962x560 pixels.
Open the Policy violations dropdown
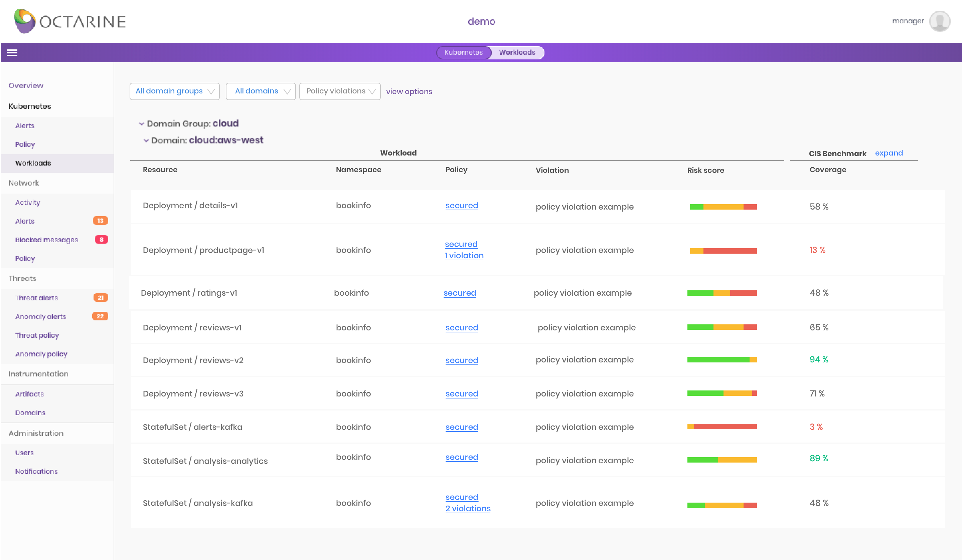pyautogui.click(x=340, y=91)
